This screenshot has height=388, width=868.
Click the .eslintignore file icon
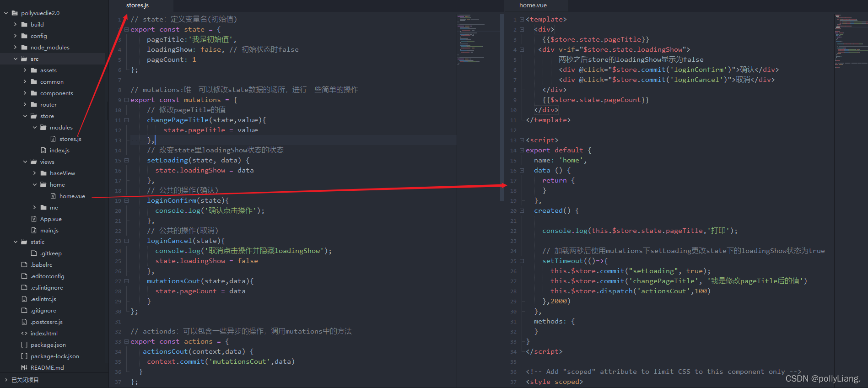point(24,288)
